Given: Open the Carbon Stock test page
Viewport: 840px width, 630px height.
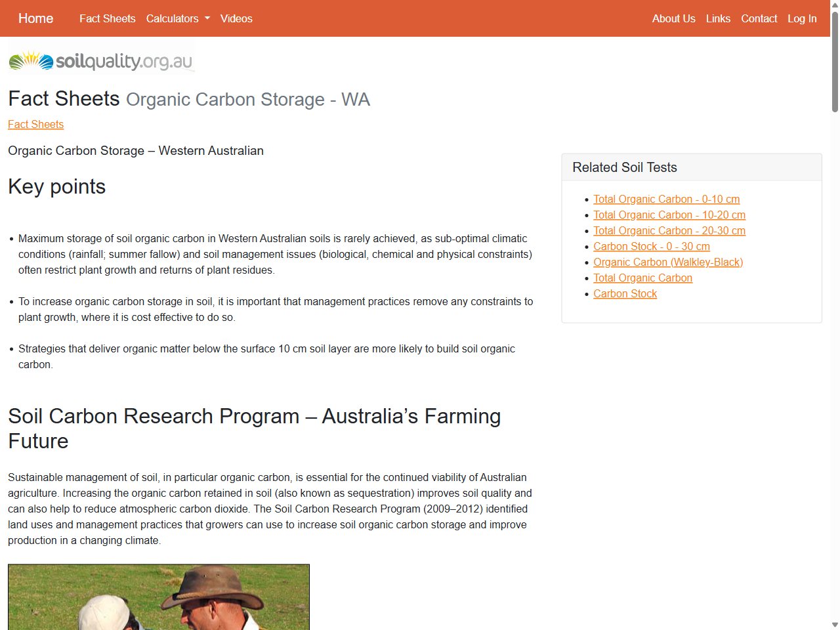Looking at the screenshot, I should pyautogui.click(x=625, y=293).
